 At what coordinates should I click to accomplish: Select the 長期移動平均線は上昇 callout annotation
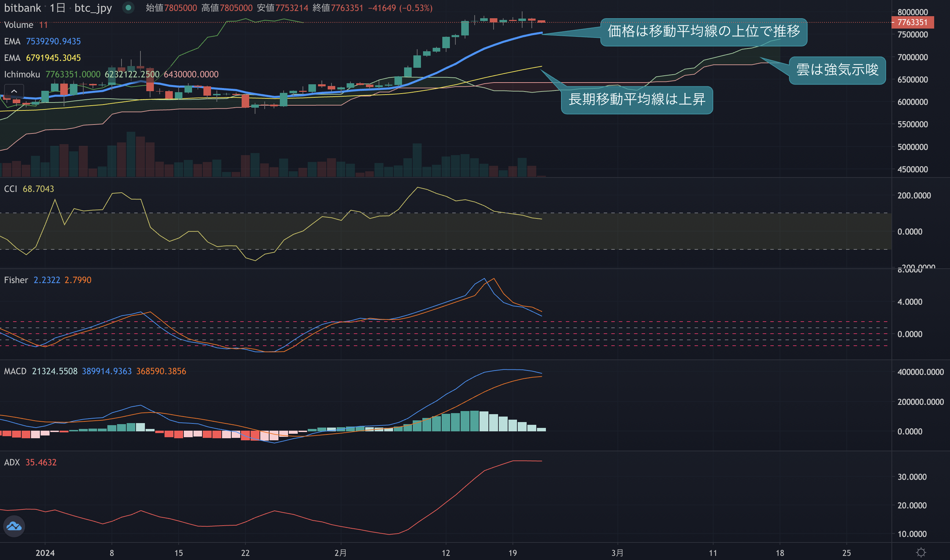(x=637, y=100)
